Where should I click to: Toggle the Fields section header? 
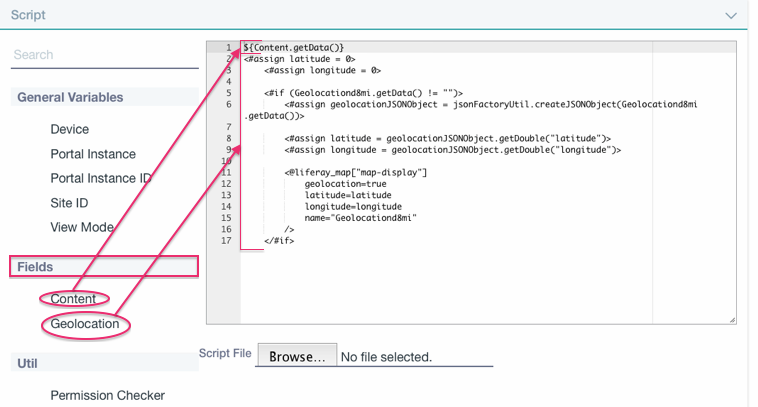click(104, 266)
